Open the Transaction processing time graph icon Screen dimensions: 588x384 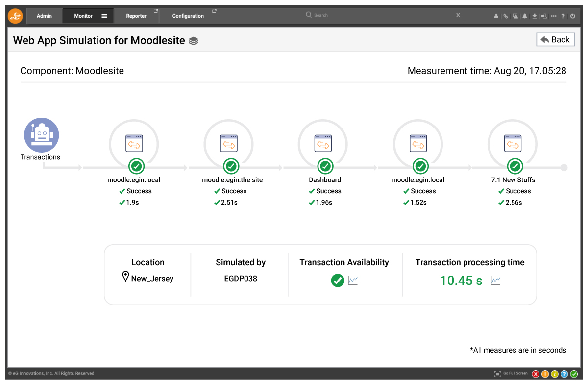coord(496,281)
